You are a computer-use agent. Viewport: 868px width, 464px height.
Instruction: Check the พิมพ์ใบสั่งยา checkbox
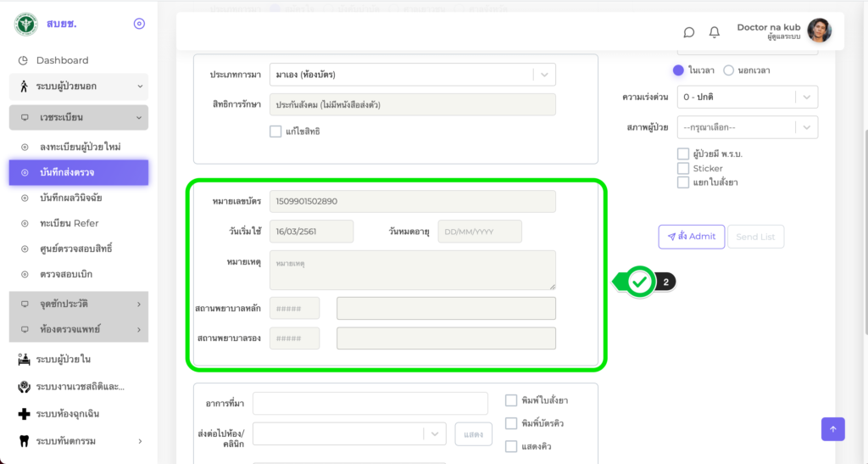click(x=511, y=400)
